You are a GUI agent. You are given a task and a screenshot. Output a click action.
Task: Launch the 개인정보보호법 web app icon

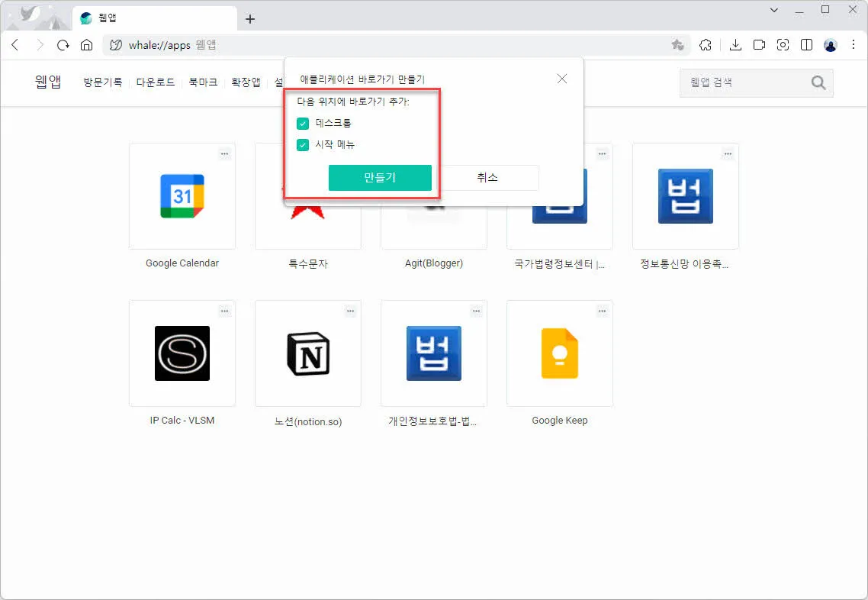point(434,353)
